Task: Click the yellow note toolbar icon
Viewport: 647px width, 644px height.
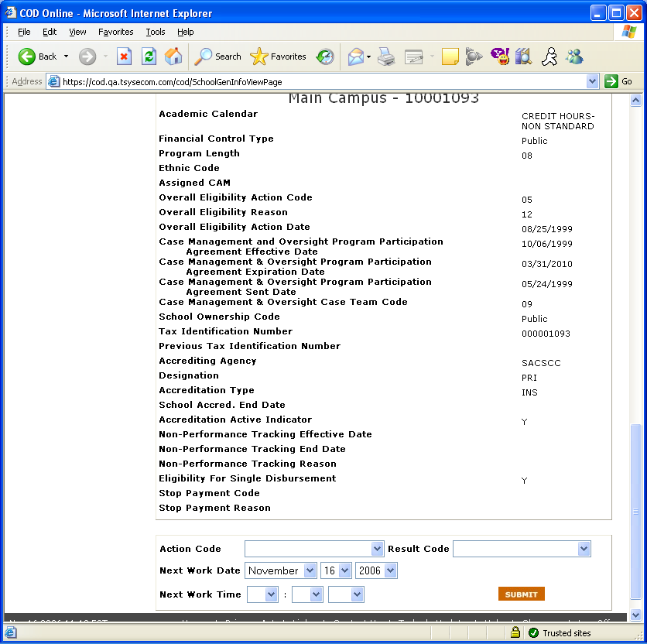Action: [450, 57]
